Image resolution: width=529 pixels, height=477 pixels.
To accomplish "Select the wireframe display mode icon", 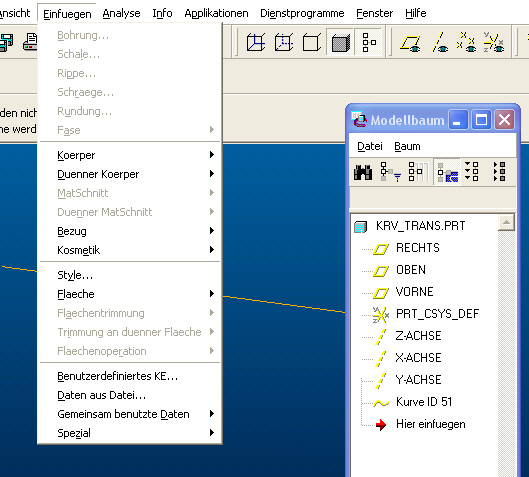I will [256, 42].
